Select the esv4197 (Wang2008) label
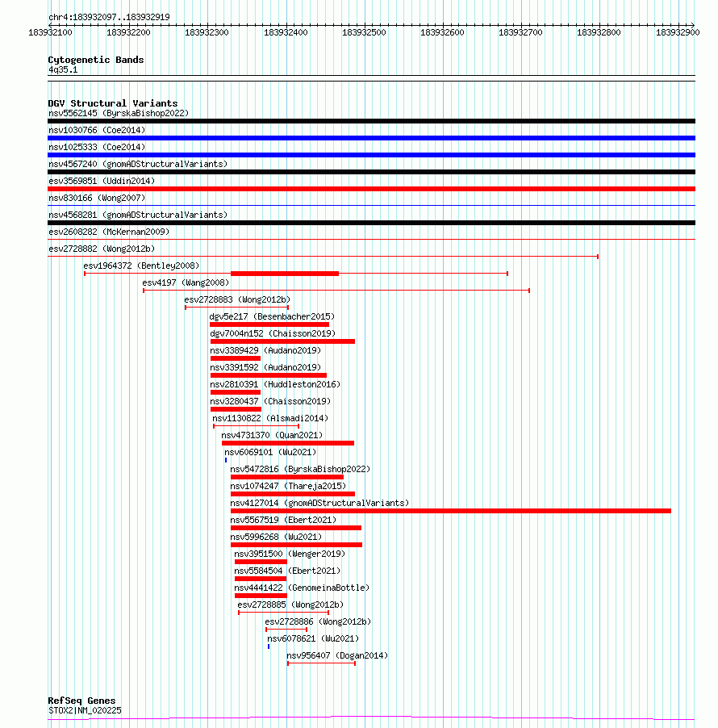 tap(186, 282)
